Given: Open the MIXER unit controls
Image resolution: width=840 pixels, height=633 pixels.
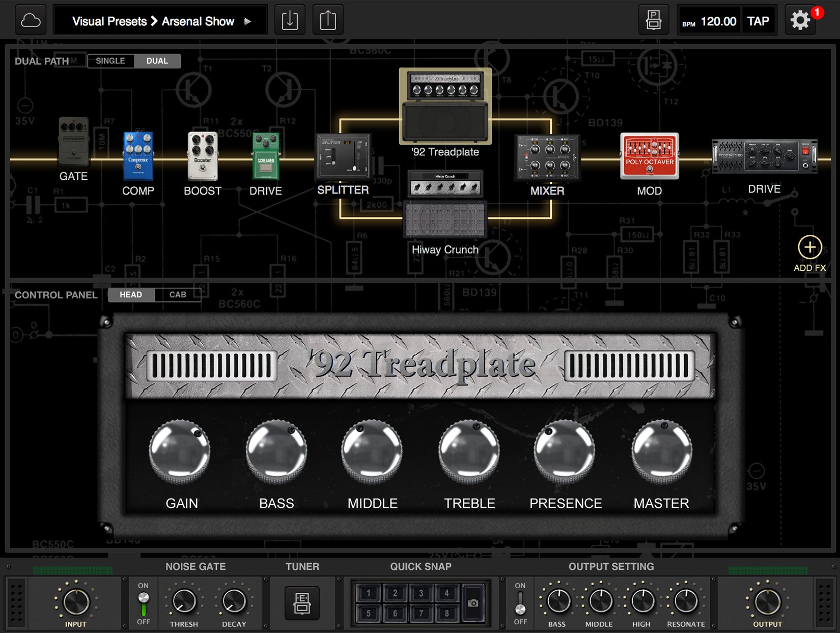Looking at the screenshot, I should click(547, 157).
